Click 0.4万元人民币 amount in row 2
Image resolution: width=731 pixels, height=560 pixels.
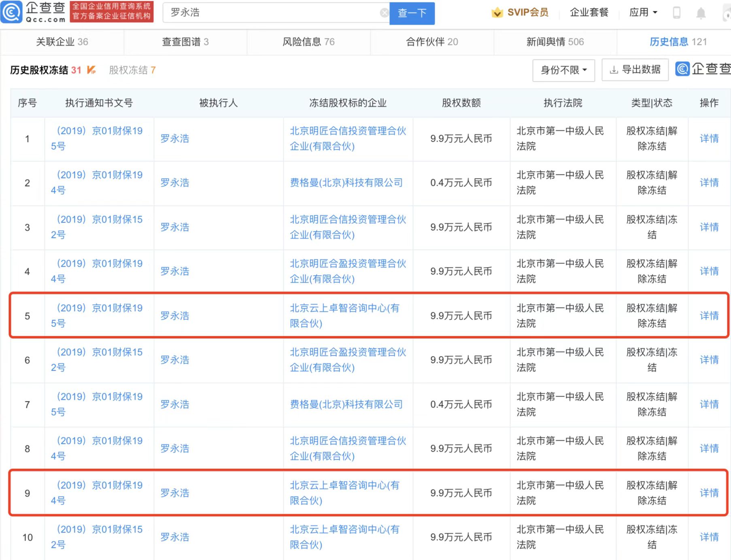[x=461, y=182]
